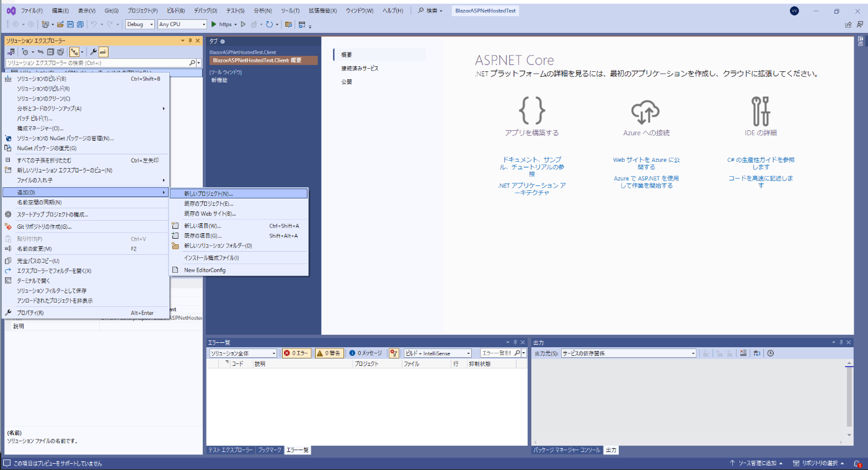The height and width of the screenshot is (470, 868).
Task: Toggle Preview Selected Items in Solution Explorer
Action: tap(104, 52)
